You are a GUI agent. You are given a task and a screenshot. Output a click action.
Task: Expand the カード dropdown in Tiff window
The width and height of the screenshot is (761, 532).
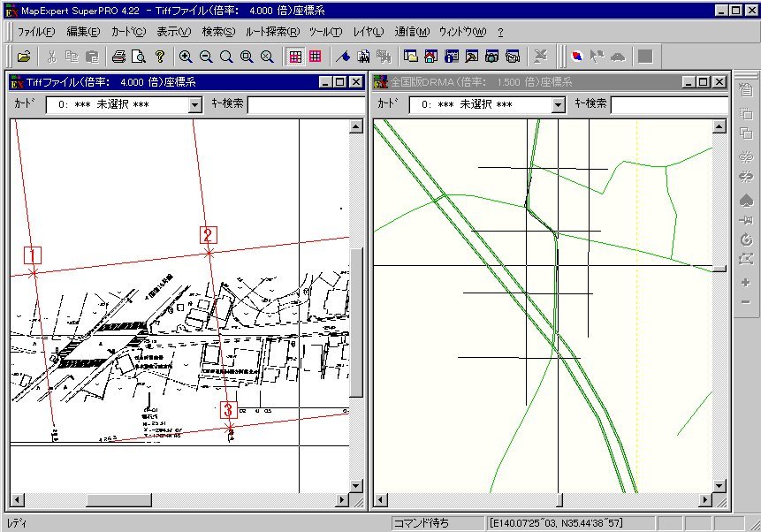coord(195,104)
